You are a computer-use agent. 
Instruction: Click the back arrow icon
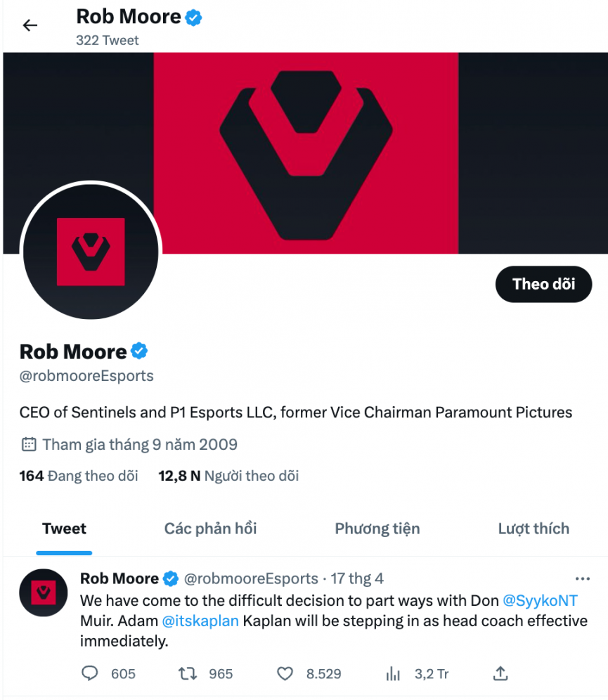30,26
